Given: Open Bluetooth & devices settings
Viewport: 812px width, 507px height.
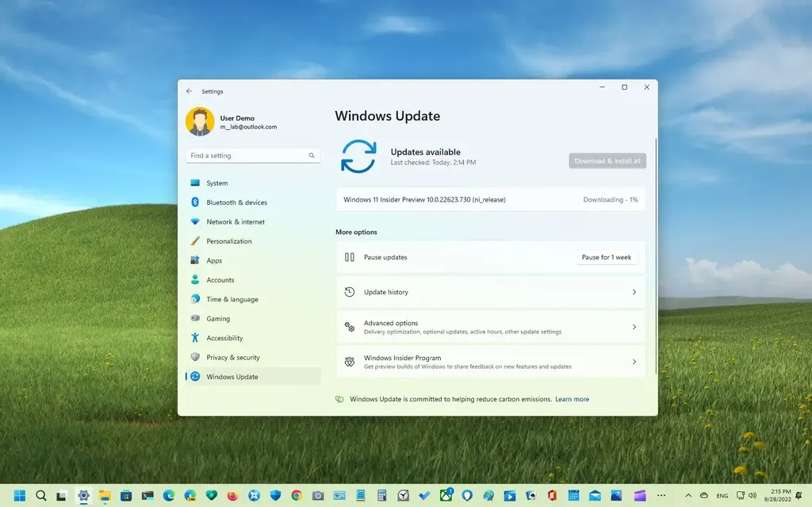Looking at the screenshot, I should click(x=236, y=202).
